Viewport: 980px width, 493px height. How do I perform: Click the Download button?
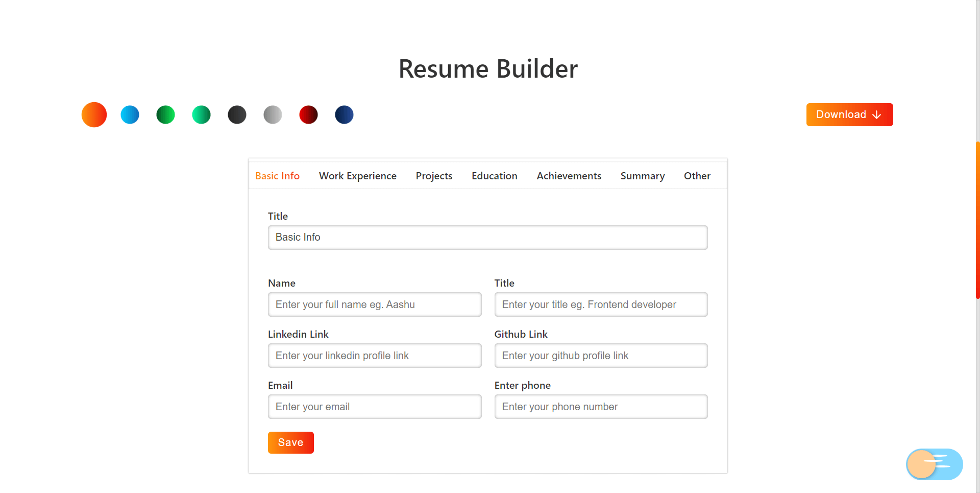(x=849, y=114)
